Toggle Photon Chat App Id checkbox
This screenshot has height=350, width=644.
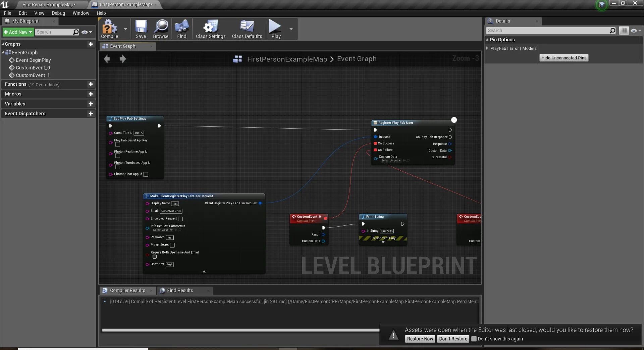point(146,174)
